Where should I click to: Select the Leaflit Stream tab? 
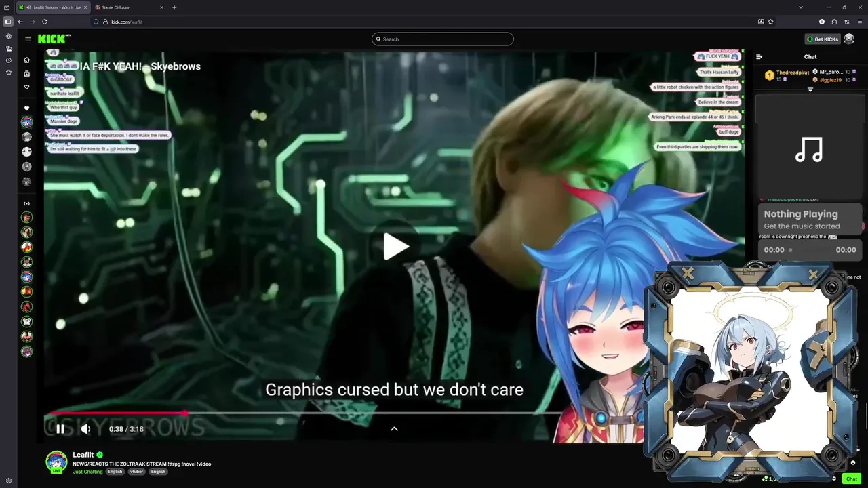pos(53,7)
